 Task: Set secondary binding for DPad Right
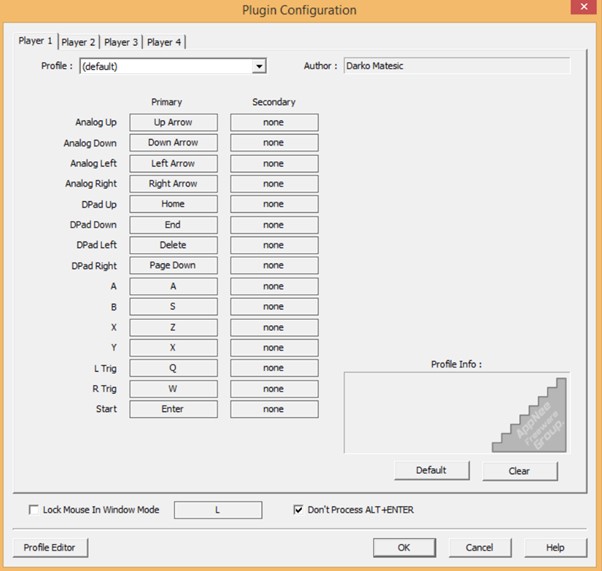point(274,266)
